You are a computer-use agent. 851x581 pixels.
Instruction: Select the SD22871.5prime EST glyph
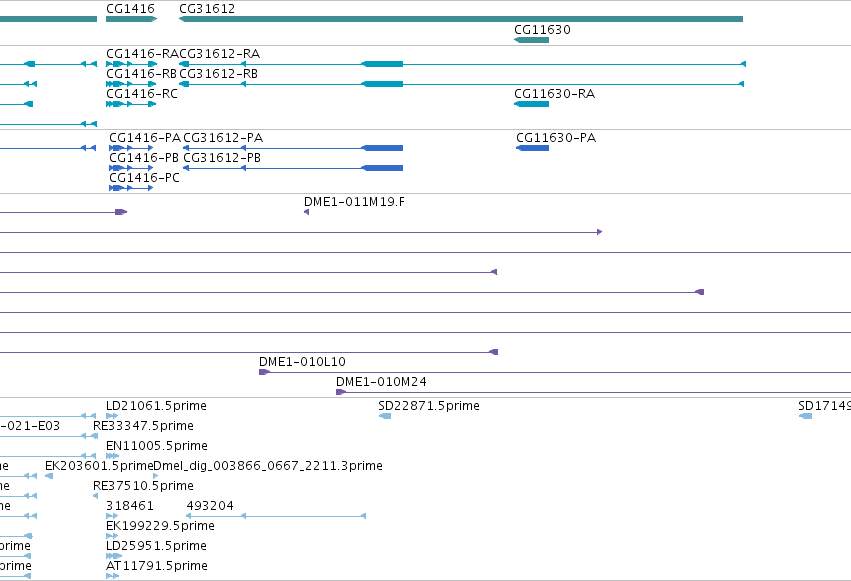coord(385,416)
